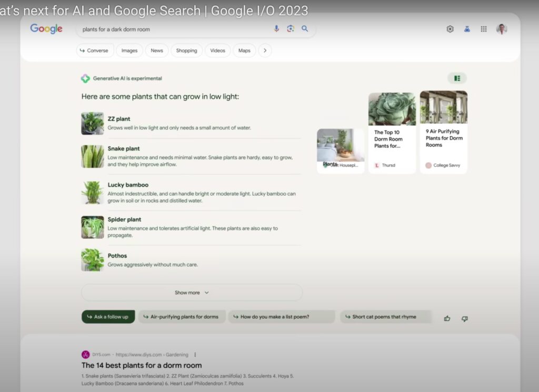
Task: Open the 9 Air Purifying Plants card
Action: 443,132
